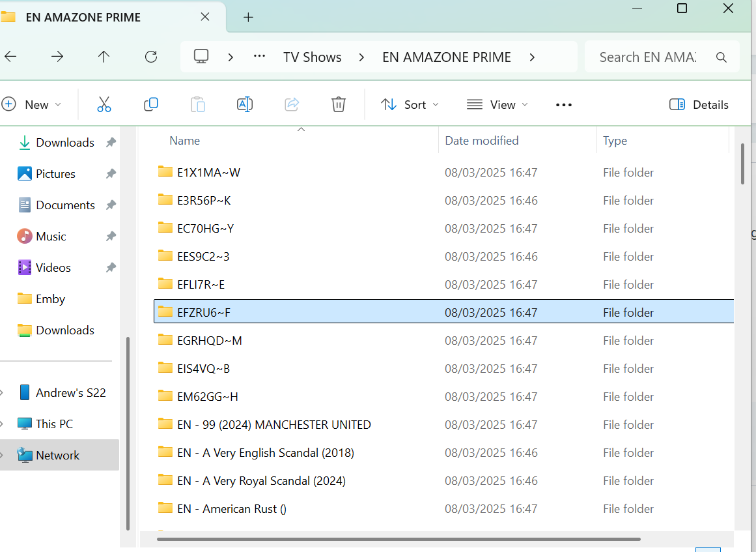Go back to the previous folder

tap(10, 57)
